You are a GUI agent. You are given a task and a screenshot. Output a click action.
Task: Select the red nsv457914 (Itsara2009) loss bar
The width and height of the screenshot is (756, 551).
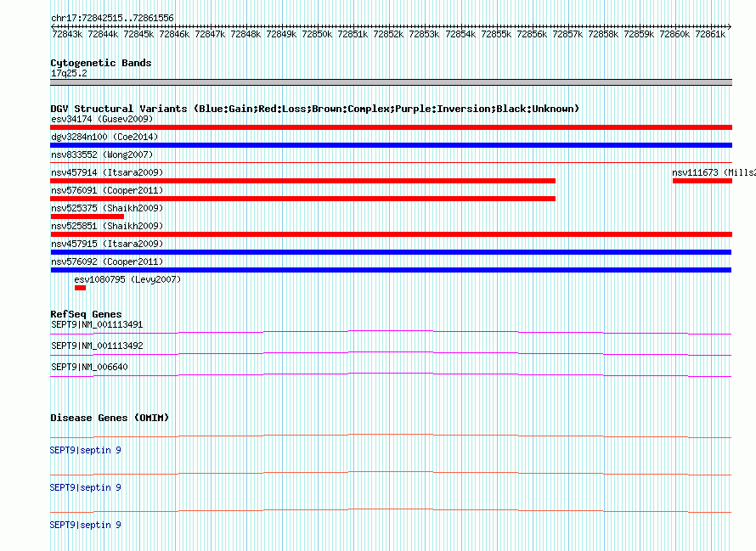click(x=302, y=181)
